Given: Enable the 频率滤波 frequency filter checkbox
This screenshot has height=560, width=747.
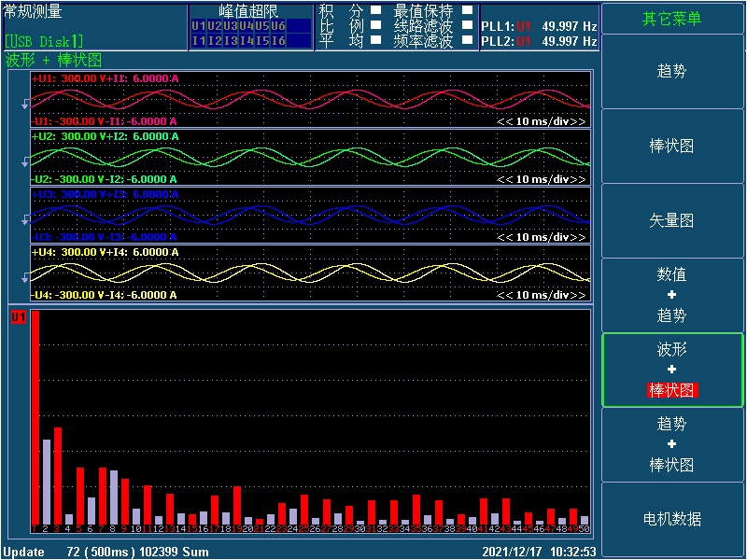Looking at the screenshot, I should point(468,40).
